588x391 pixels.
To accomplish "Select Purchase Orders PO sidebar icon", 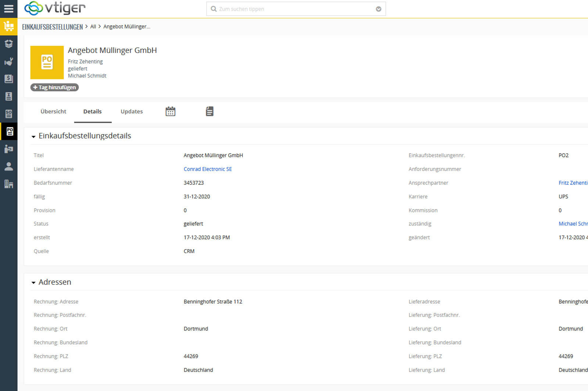I will click(9, 131).
